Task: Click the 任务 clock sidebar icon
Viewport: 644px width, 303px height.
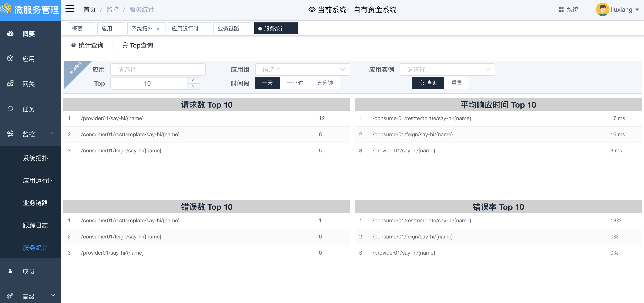Action: coord(10,109)
